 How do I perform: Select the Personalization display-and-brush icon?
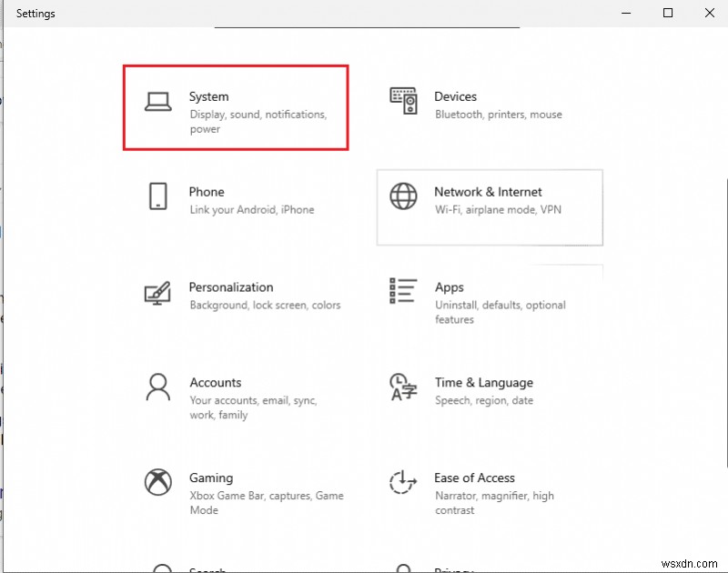coord(158,292)
